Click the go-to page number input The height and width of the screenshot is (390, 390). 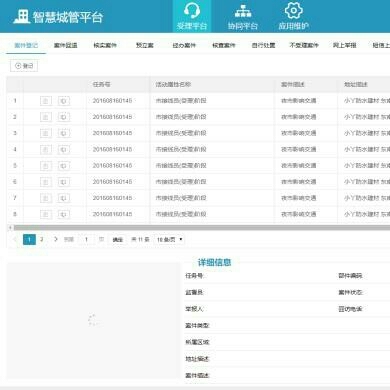86,239
